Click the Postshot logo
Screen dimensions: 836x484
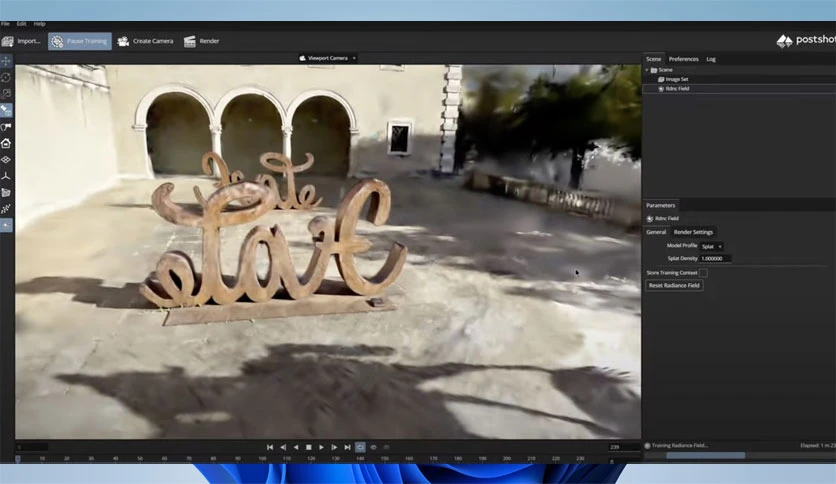806,41
